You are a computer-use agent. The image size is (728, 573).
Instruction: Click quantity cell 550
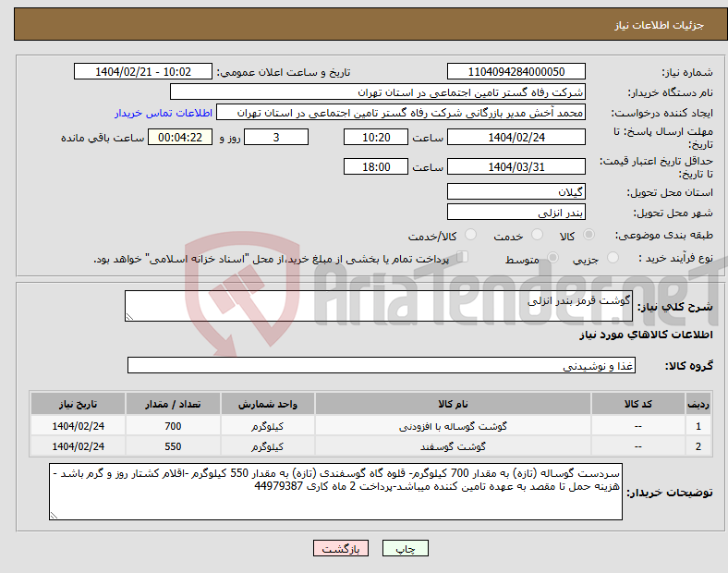coord(173,446)
